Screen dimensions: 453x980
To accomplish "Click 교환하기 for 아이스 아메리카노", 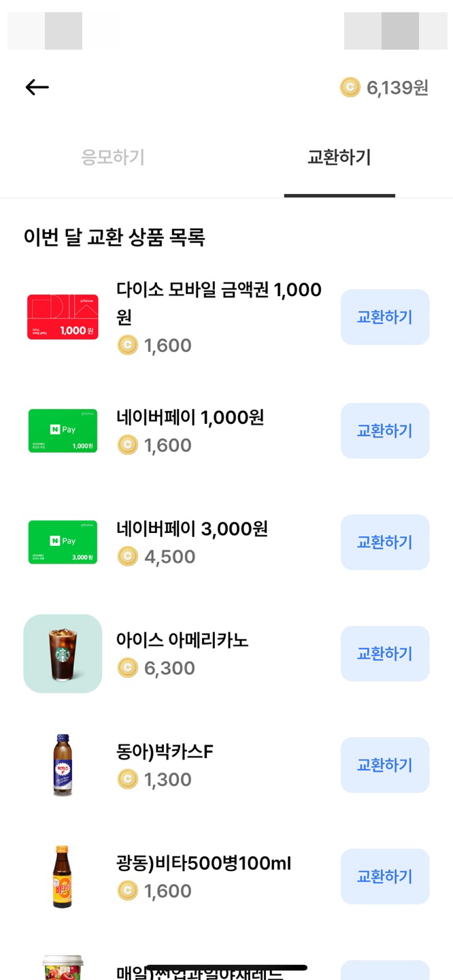I will tap(385, 653).
